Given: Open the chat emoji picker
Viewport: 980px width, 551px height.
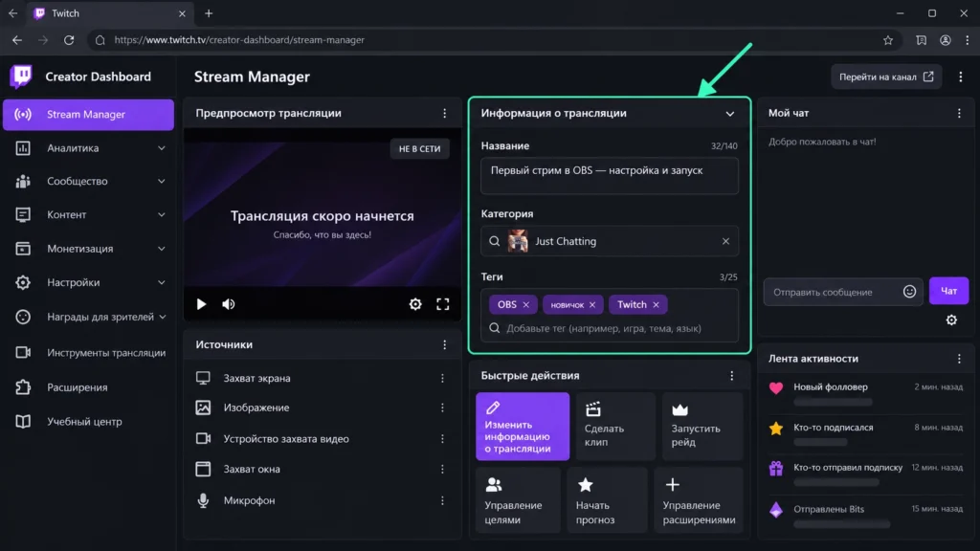Looking at the screenshot, I should 909,292.
